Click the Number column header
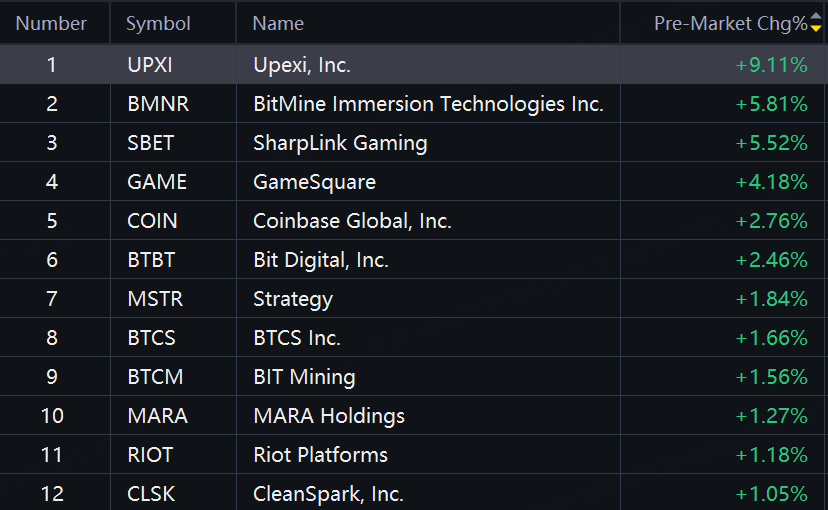This screenshot has width=828, height=510. pos(51,23)
